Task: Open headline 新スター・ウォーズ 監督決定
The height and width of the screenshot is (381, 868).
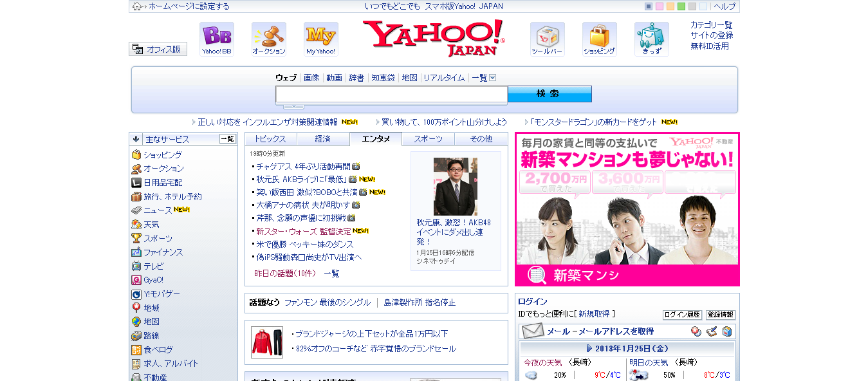Action: [x=304, y=231]
